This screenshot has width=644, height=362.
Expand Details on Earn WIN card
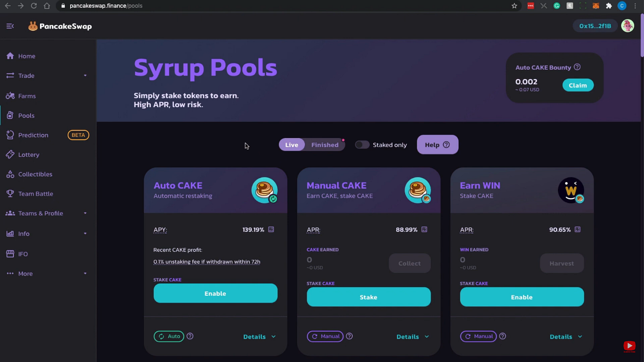[x=566, y=337]
